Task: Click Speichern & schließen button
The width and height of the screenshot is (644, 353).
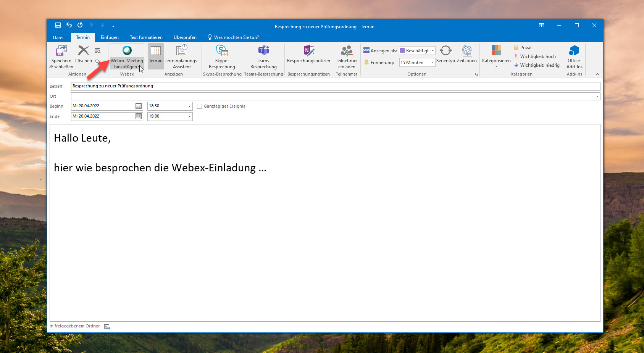Action: 61,56
